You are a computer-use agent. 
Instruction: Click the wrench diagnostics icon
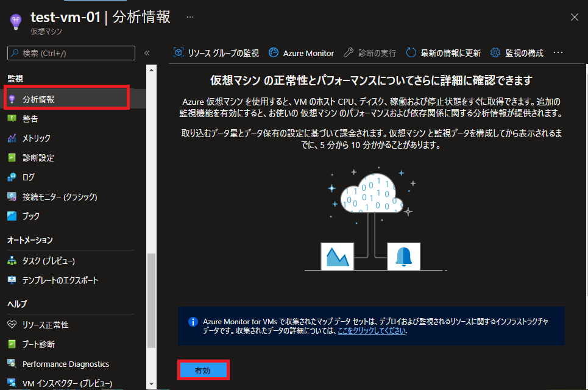click(349, 52)
